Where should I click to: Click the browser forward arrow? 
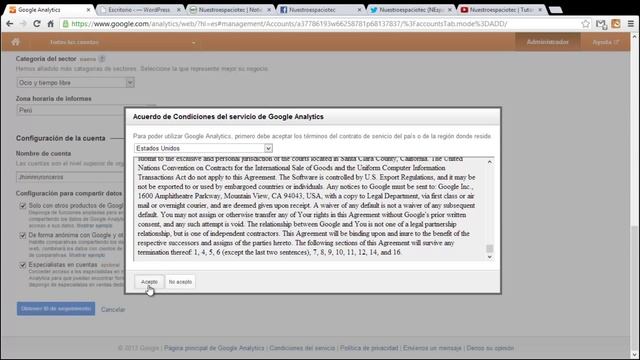pos(23,24)
